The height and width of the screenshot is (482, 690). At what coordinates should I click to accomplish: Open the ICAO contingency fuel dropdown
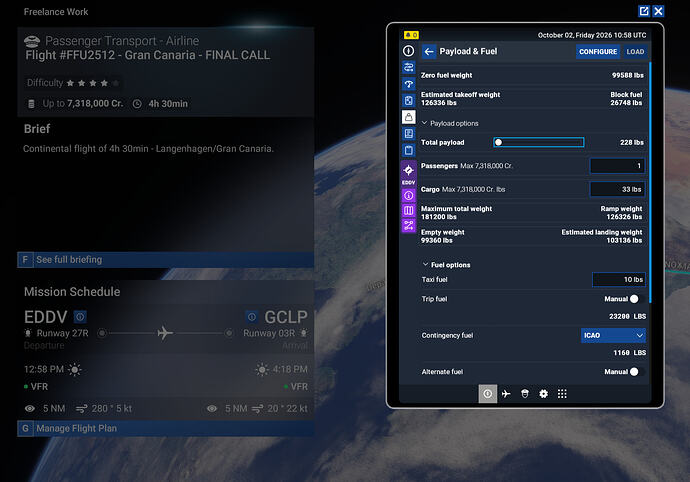pyautogui.click(x=613, y=335)
